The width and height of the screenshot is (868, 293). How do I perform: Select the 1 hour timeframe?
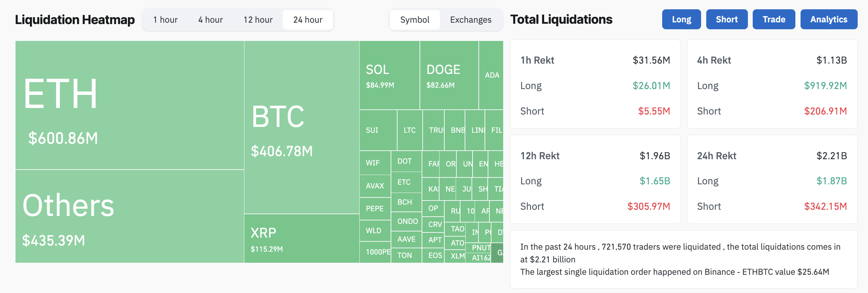tap(166, 20)
